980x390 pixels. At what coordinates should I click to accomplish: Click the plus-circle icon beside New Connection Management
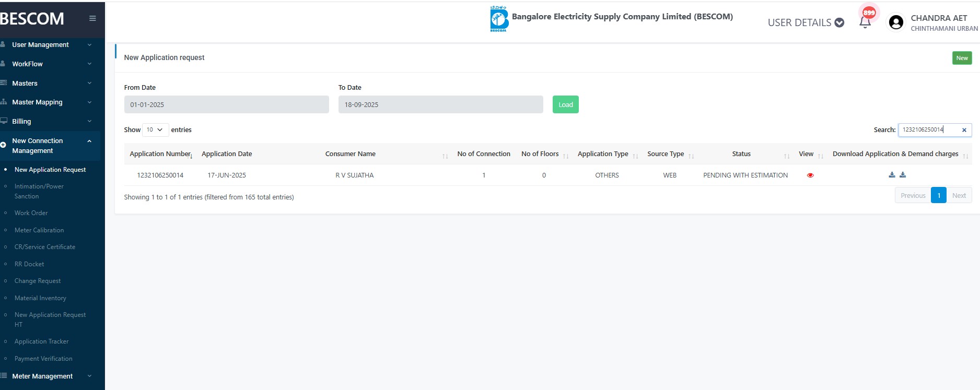point(3,145)
